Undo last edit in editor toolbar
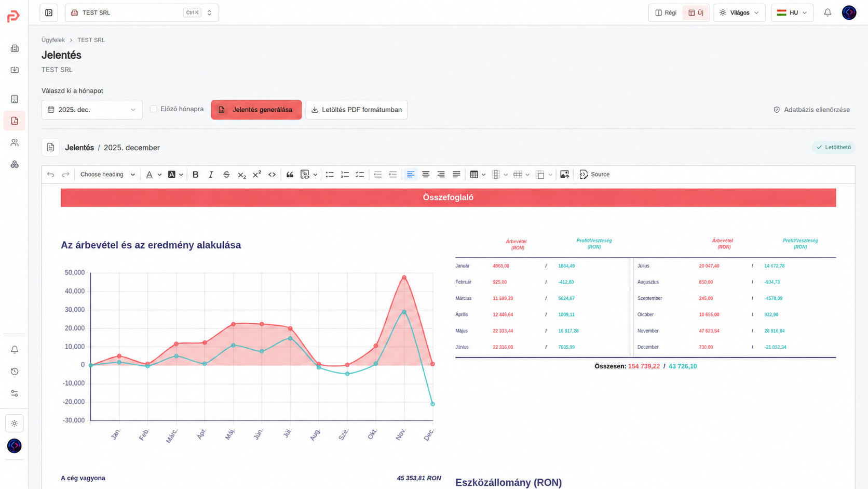This screenshot has height=489, width=868. (x=50, y=175)
